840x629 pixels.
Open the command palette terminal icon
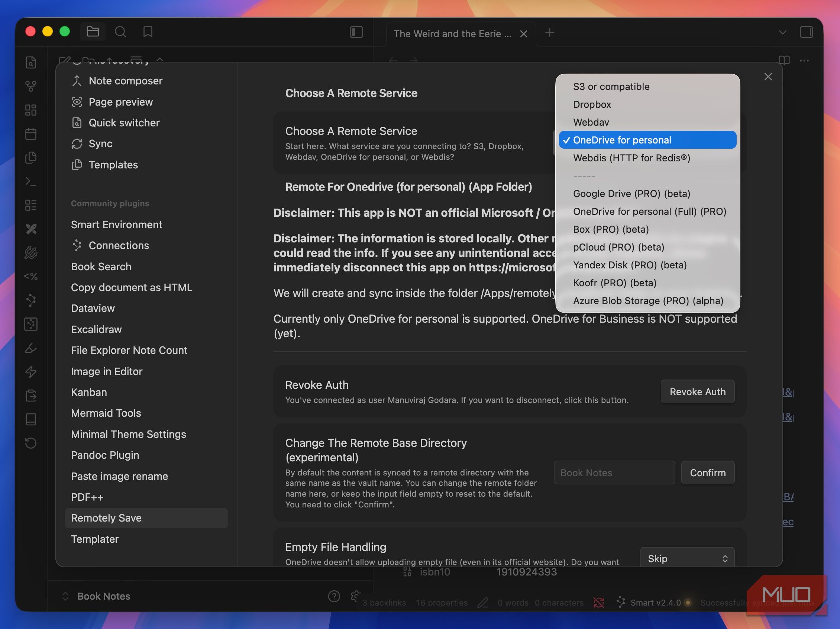(31, 181)
